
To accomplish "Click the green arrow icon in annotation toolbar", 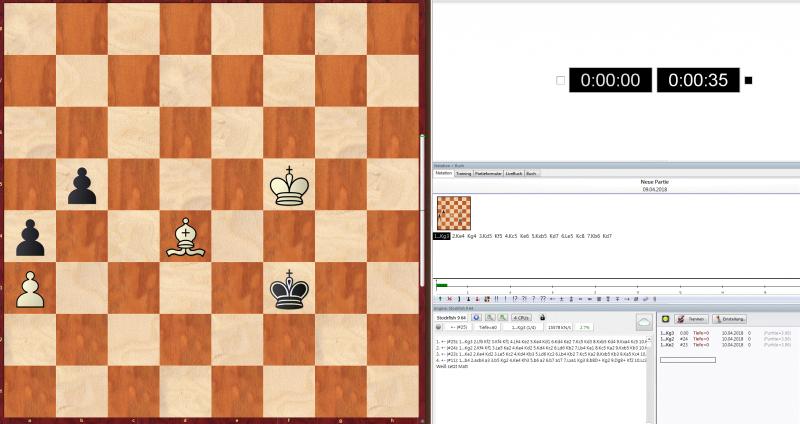I will pyautogui.click(x=440, y=298).
